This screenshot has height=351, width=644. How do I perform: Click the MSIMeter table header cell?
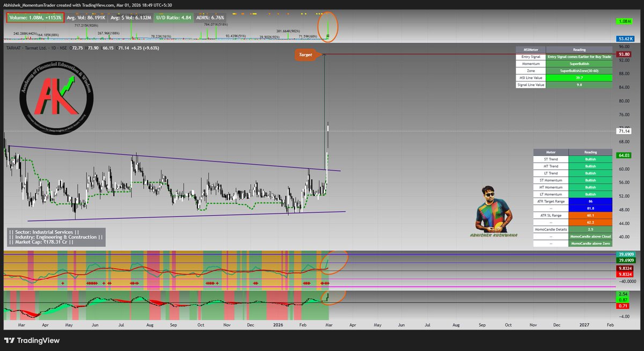tap(531, 49)
